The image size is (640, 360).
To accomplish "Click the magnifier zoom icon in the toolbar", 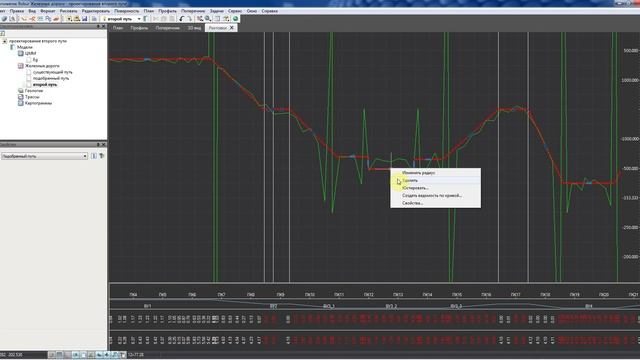I will click(208, 19).
